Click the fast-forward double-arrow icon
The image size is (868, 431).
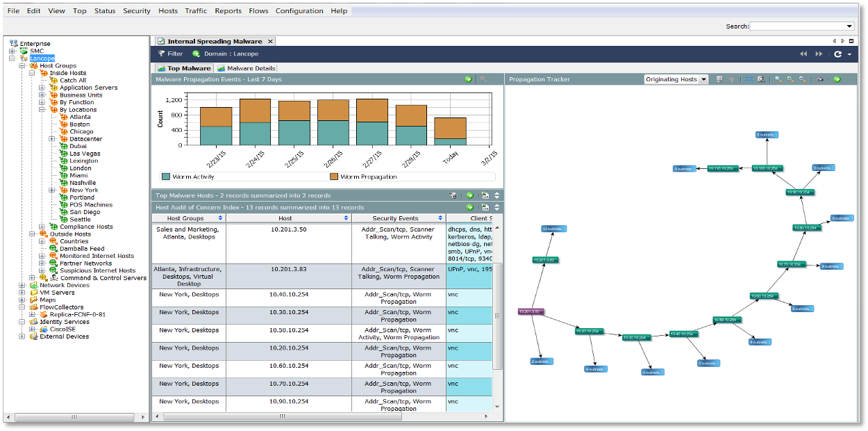[x=819, y=54]
